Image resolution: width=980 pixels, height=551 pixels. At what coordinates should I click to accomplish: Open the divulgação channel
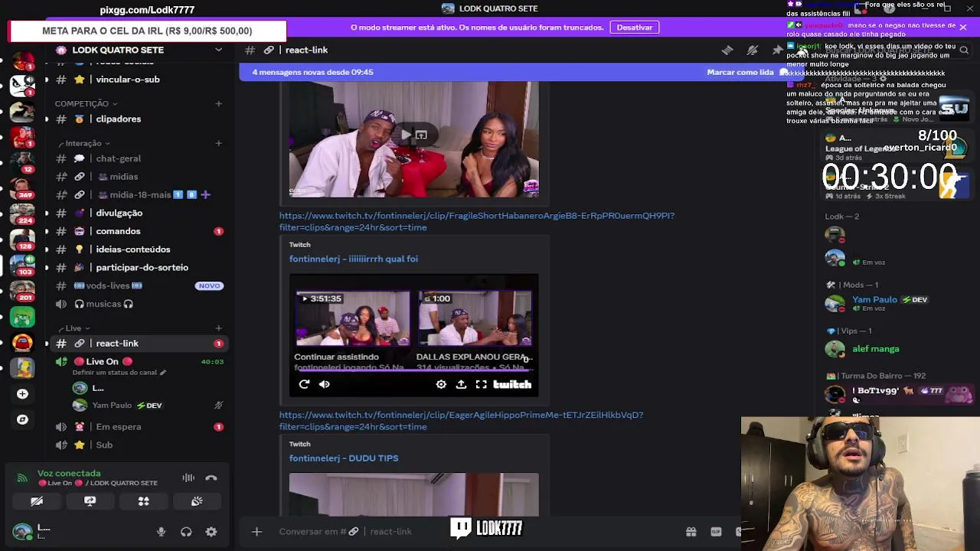pos(138,213)
